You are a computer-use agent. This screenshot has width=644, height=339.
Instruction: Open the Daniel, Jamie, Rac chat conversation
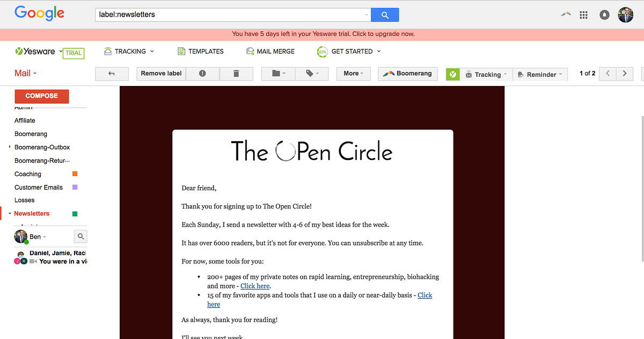point(50,257)
